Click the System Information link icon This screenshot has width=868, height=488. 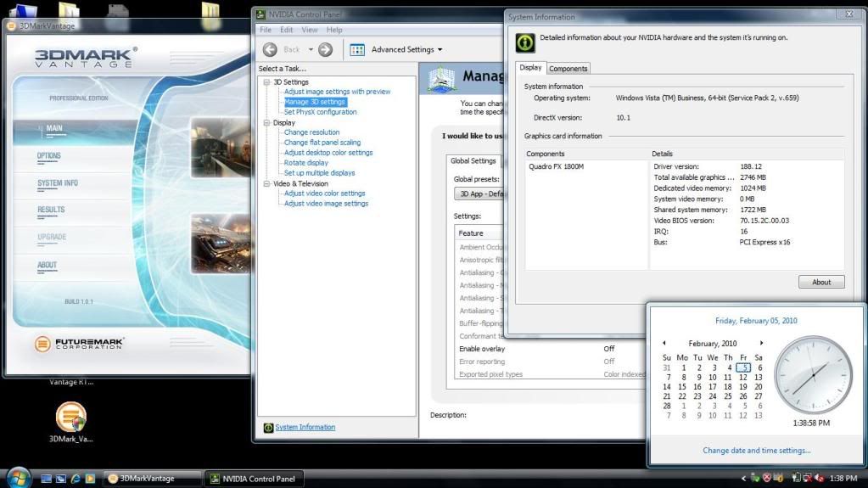tap(268, 428)
